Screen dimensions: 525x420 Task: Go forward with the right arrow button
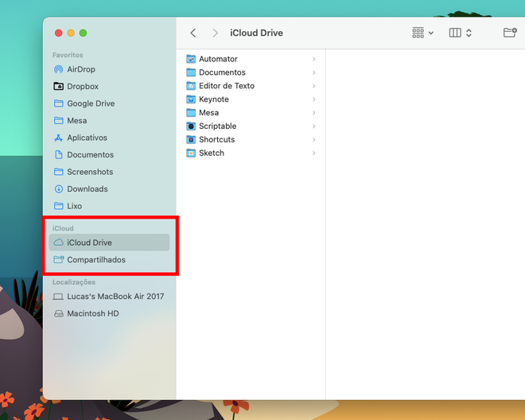216,33
